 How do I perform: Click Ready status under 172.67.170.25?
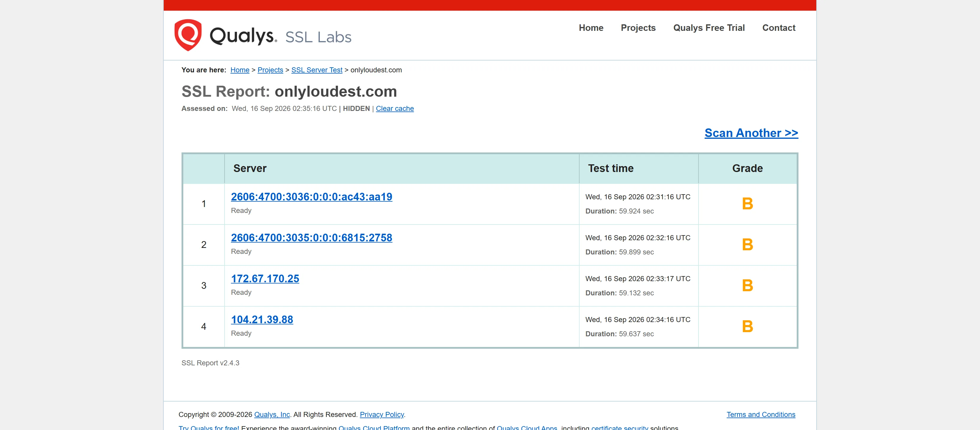coord(241,292)
